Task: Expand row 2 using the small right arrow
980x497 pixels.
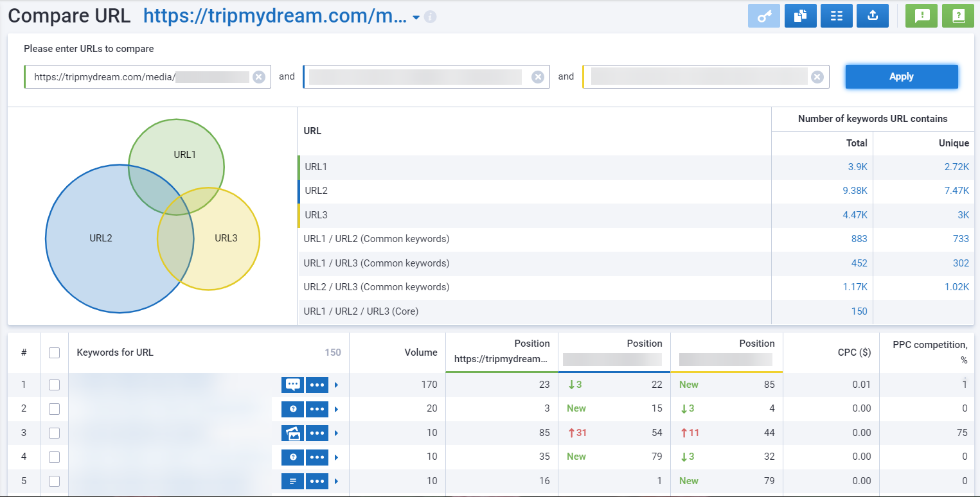Action: click(336, 409)
